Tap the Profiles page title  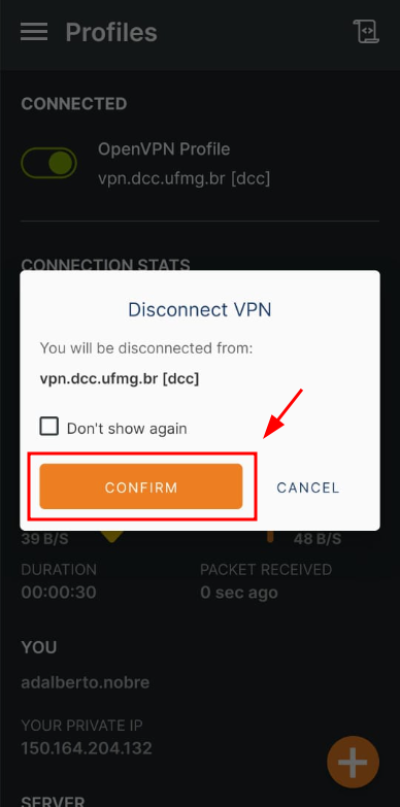(111, 32)
